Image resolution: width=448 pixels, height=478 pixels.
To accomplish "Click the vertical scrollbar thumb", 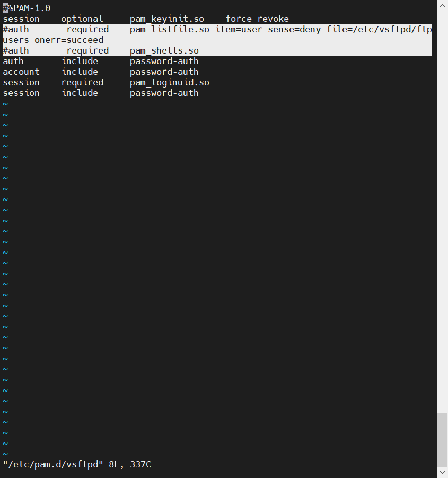I will point(442,440).
